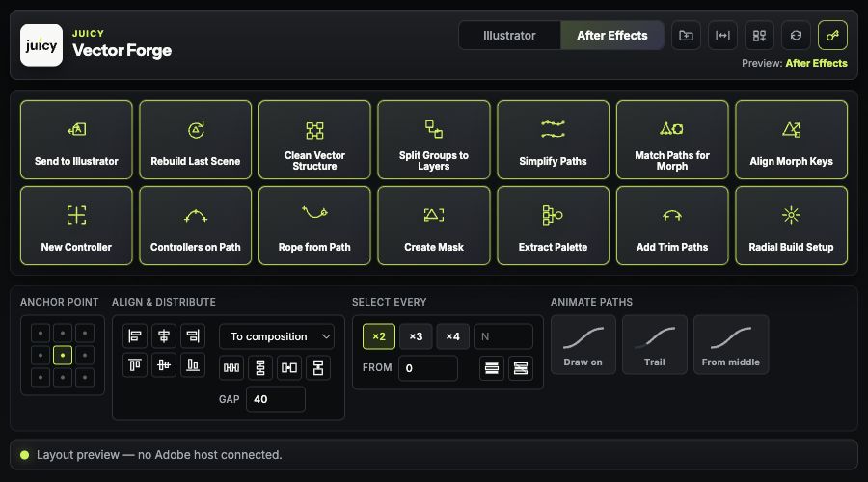Image resolution: width=868 pixels, height=482 pixels.
Task: Create a New Controller
Action: pyautogui.click(x=76, y=226)
